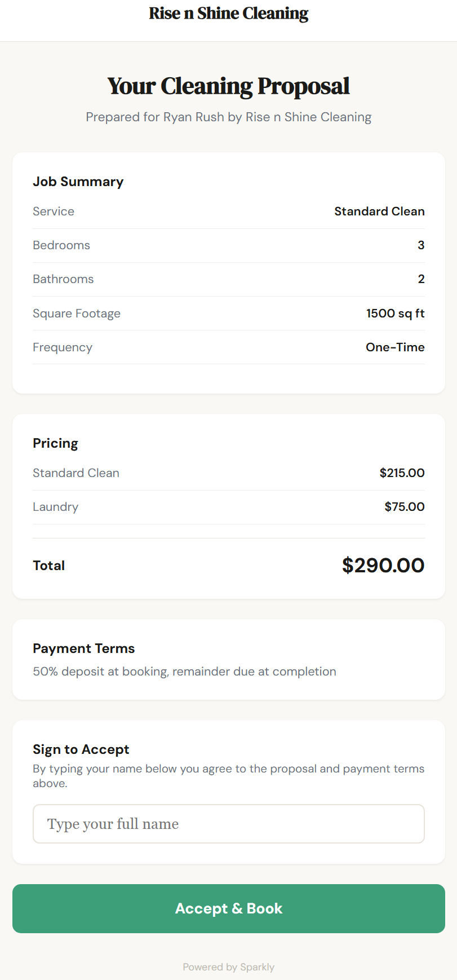Click the Sign to Accept heading
Viewport: 457px width, 980px height.
click(81, 749)
